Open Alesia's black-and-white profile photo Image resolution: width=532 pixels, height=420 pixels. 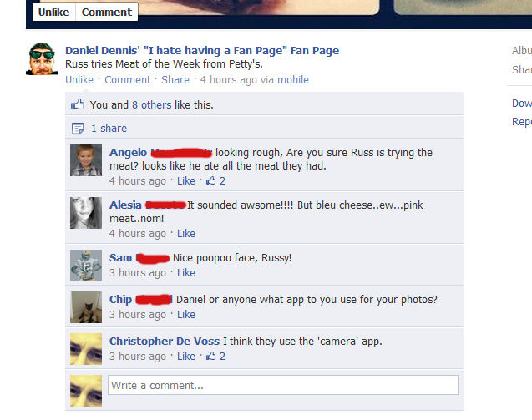[86, 213]
